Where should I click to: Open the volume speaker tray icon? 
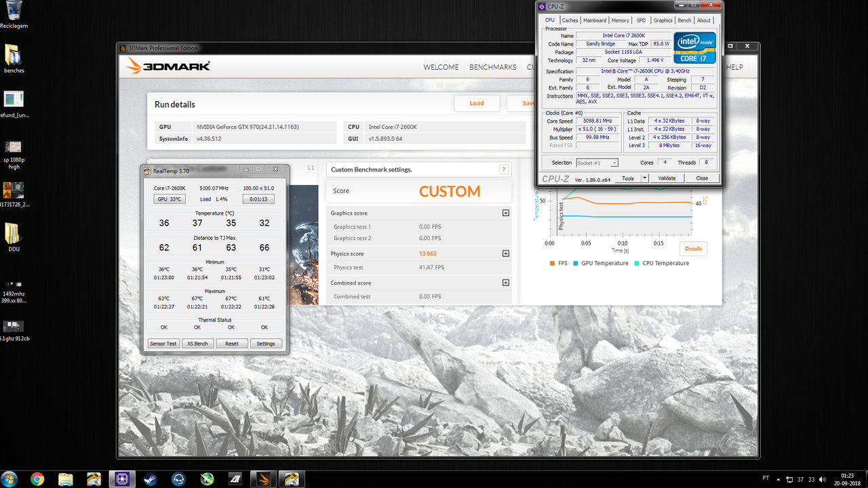click(x=823, y=479)
